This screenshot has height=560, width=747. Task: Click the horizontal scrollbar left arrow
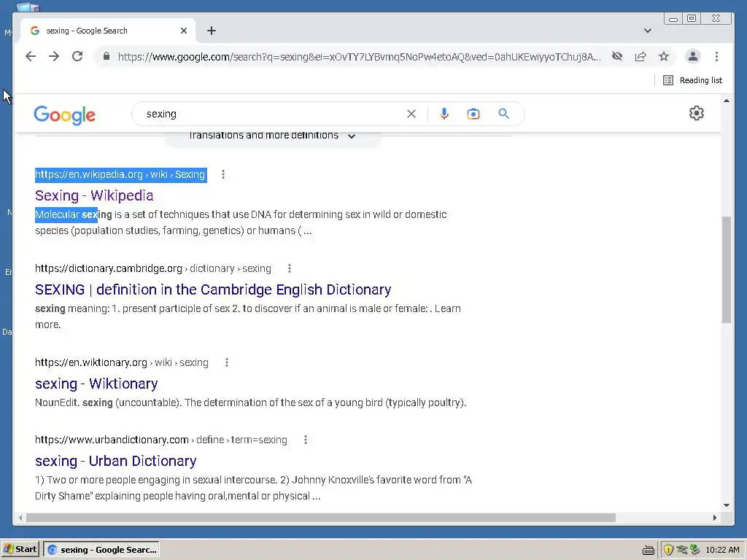coord(20,518)
